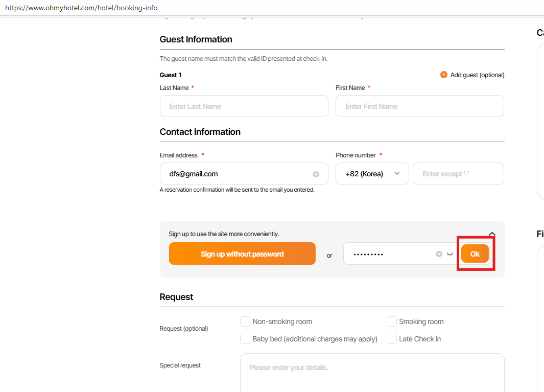Click the orange plus icon for adding guests
This screenshot has width=544, height=392.
coord(443,75)
